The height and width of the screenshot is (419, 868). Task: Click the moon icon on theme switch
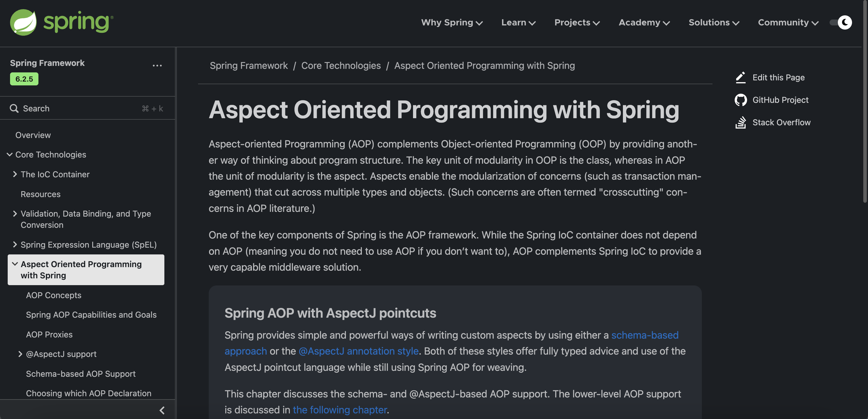pyautogui.click(x=844, y=22)
